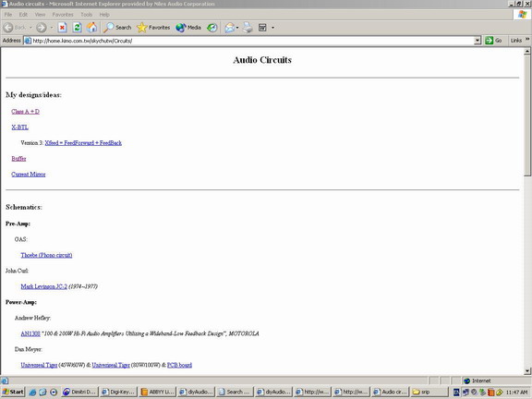Click the vertical scrollbar thumb
This screenshot has height=399, width=532.
point(526,115)
